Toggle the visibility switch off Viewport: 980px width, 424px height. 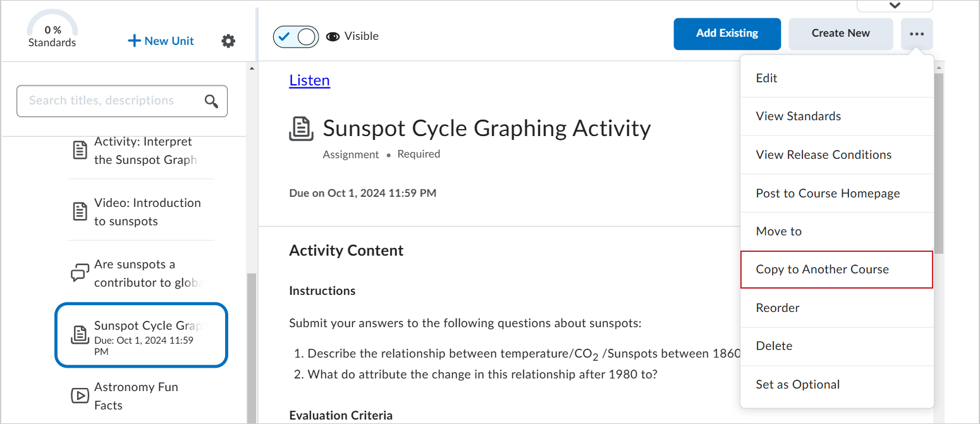tap(297, 37)
